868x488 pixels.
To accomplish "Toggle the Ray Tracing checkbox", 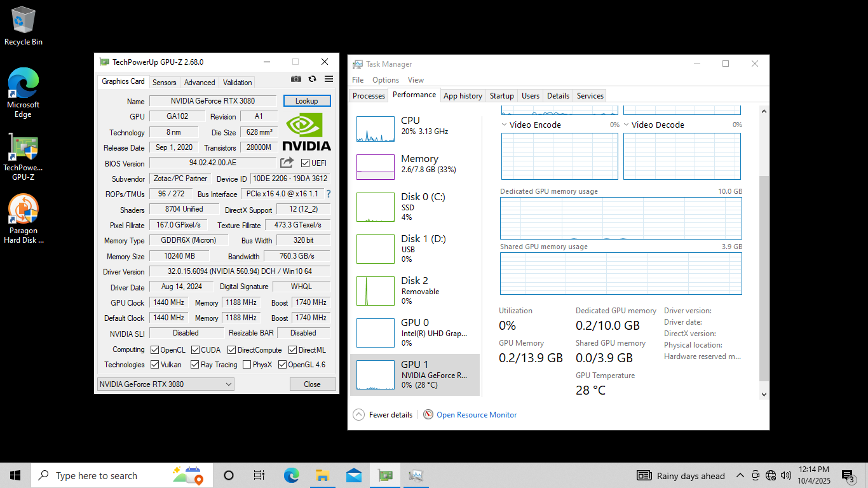I will [194, 365].
